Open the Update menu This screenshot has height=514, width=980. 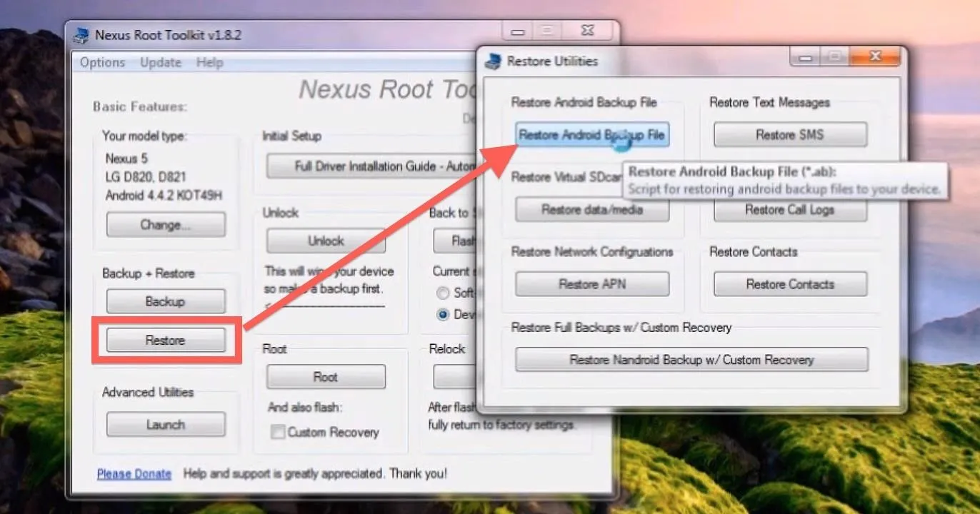coord(161,62)
